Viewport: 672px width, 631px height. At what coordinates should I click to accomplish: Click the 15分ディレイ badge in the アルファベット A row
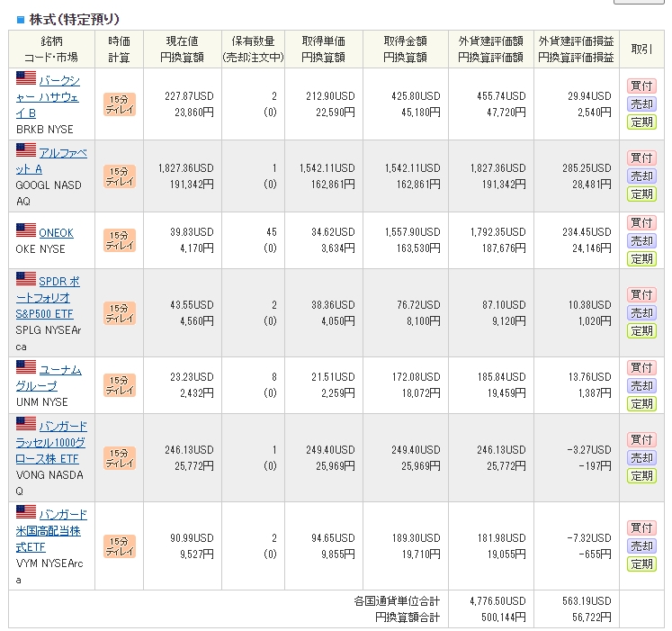point(120,176)
